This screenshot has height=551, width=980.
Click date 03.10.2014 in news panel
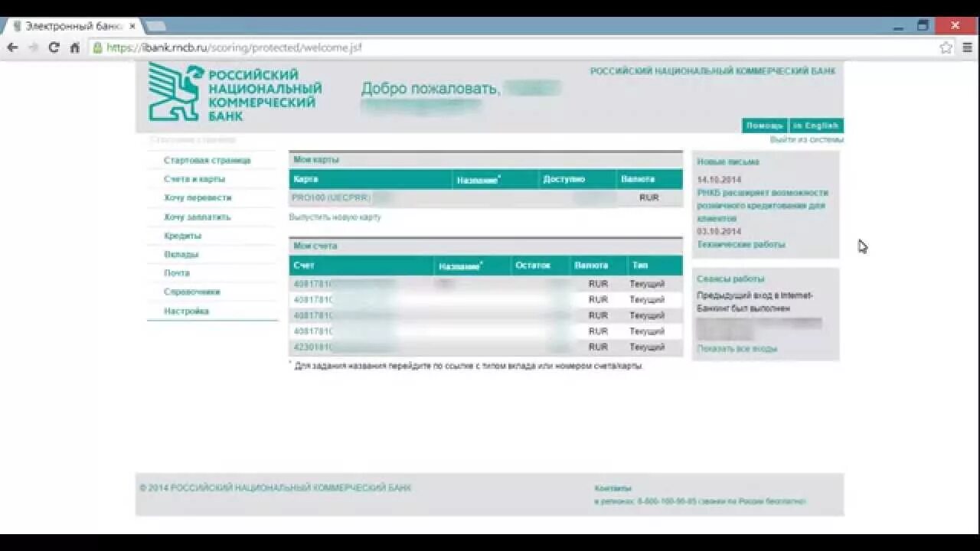coord(719,231)
